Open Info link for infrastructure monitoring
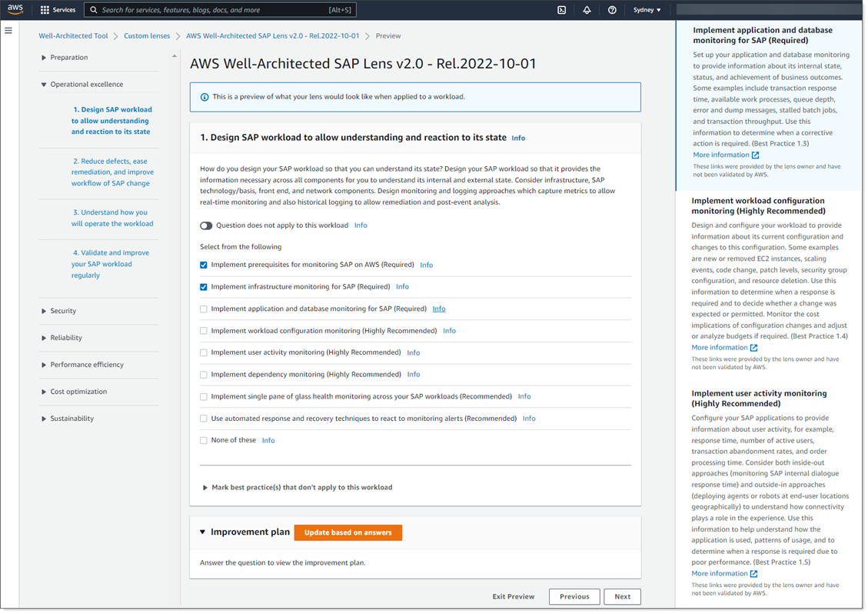This screenshot has width=868, height=614. pos(402,287)
